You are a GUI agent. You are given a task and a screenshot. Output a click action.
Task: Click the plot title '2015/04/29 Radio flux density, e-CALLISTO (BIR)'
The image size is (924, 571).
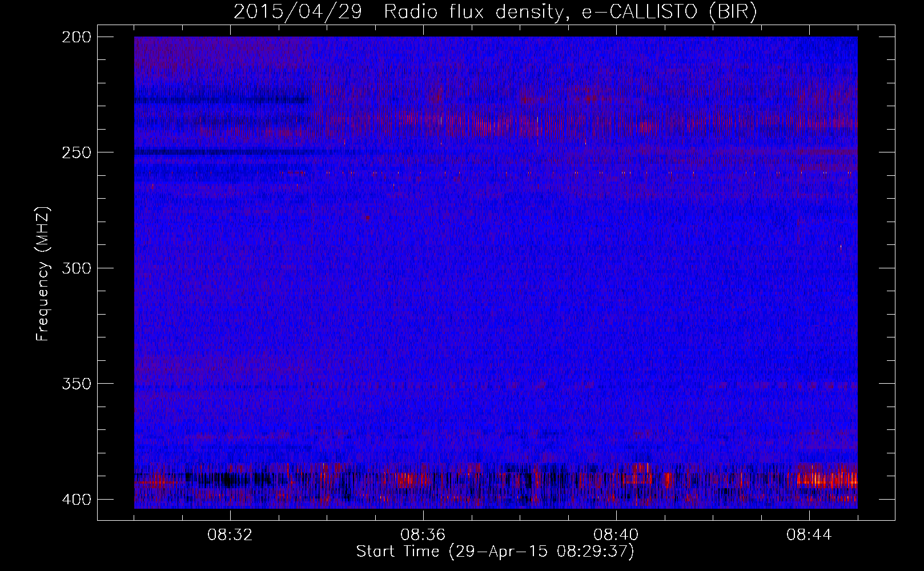[495, 12]
